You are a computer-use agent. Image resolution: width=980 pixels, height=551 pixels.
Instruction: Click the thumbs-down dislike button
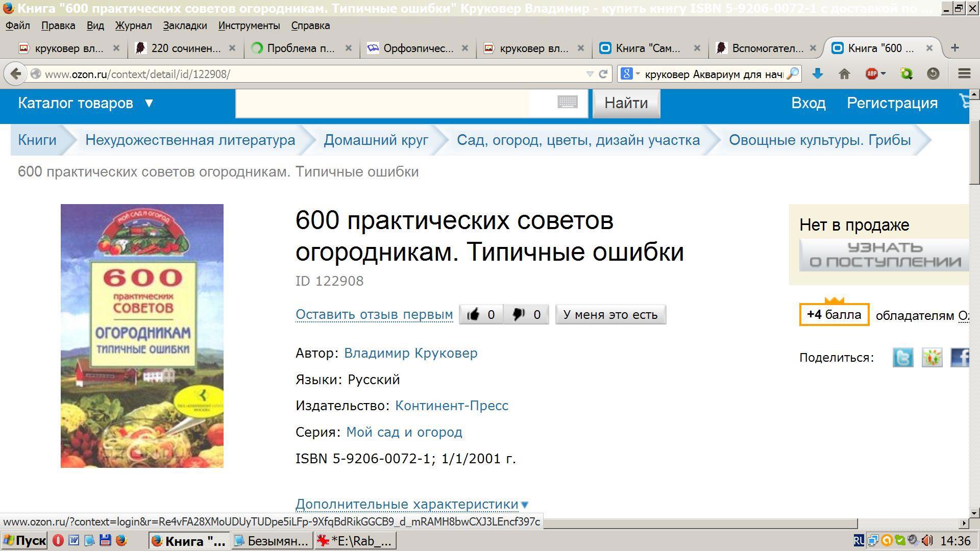(x=526, y=315)
